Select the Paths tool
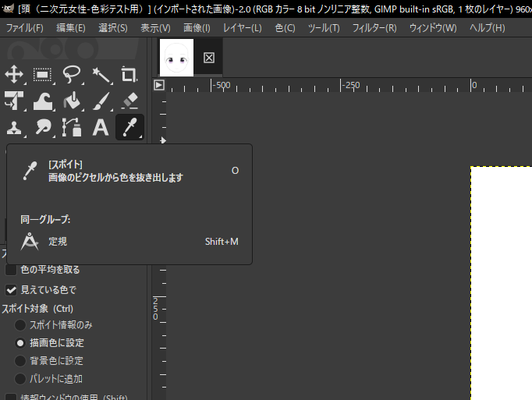 [x=72, y=128]
